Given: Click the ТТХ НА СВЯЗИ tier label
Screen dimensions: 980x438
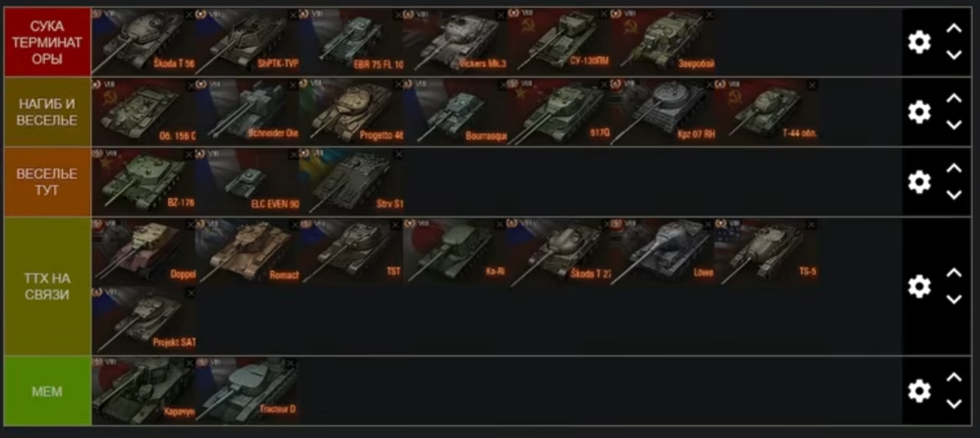Looking at the screenshot, I should coord(47,286).
